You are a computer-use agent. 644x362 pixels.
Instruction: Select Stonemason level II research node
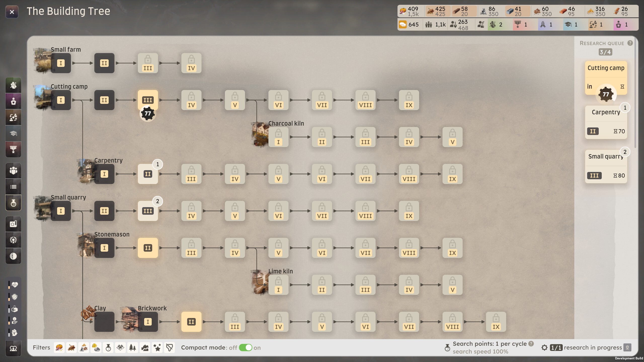point(148,248)
